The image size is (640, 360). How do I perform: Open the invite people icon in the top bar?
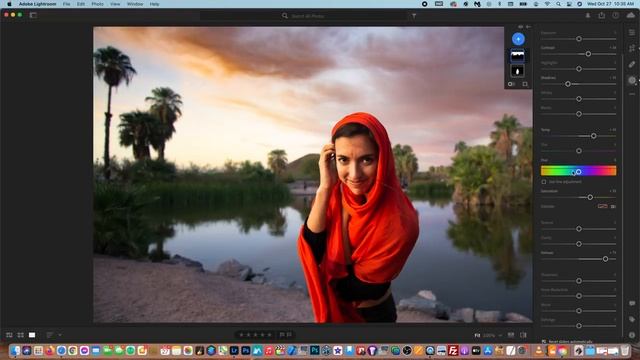[x=588, y=16]
